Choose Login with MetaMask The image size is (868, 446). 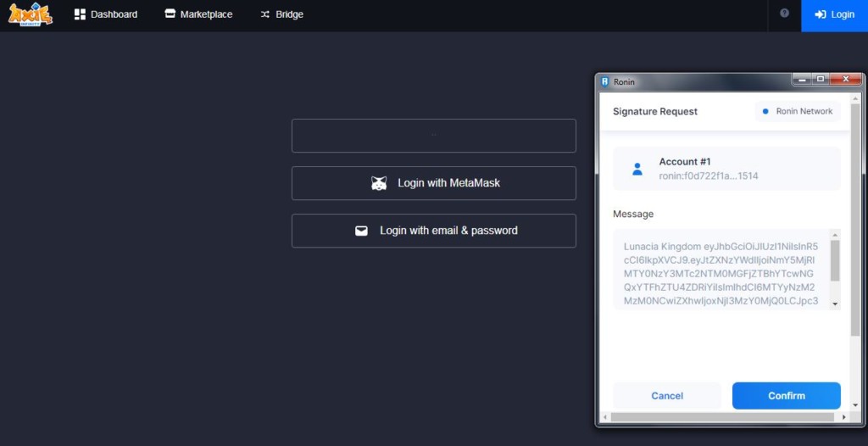[x=433, y=183]
